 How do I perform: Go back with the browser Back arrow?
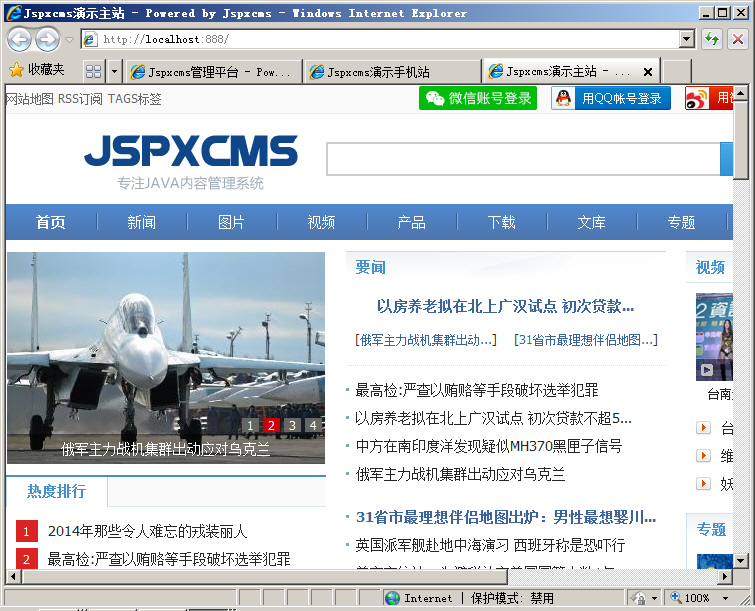19,39
